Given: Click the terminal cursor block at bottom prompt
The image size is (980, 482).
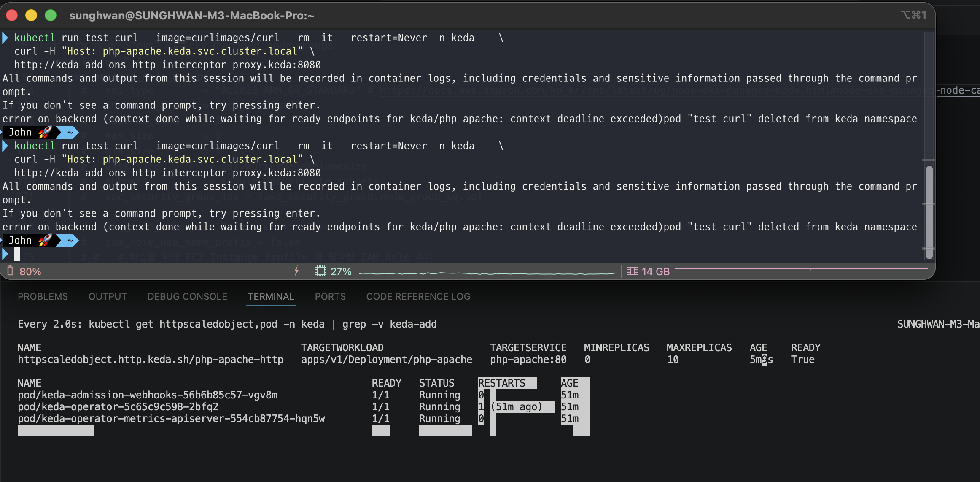Looking at the screenshot, I should pyautogui.click(x=17, y=254).
